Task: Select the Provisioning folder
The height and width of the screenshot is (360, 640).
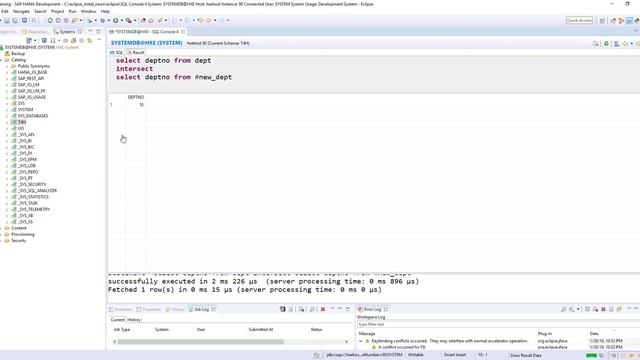Action: coord(23,234)
